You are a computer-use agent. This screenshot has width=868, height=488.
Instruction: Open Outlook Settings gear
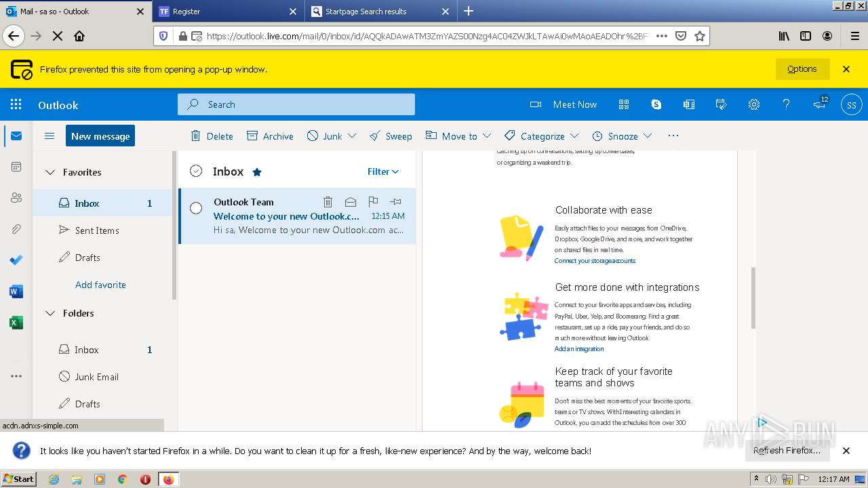[x=754, y=104]
